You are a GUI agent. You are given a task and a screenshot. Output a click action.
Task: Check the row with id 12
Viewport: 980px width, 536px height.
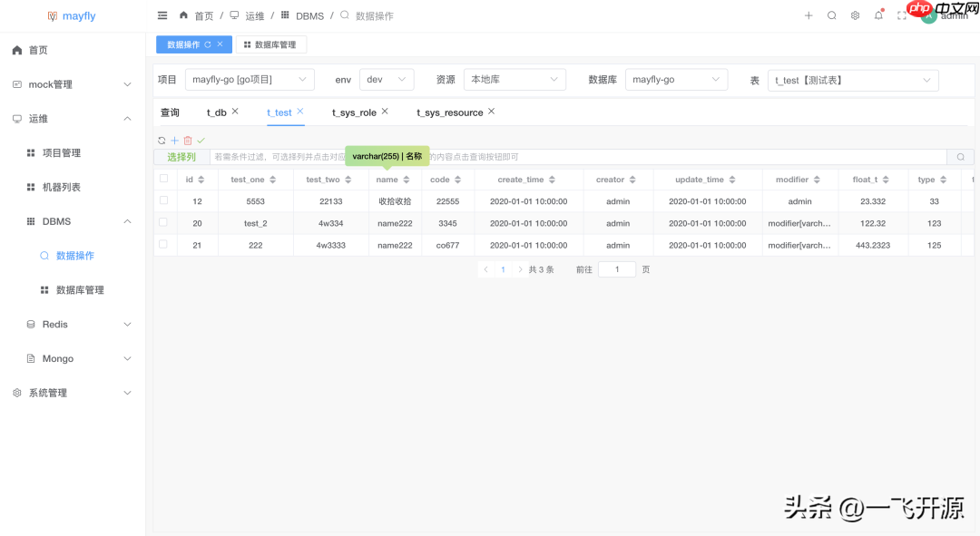coord(165,200)
